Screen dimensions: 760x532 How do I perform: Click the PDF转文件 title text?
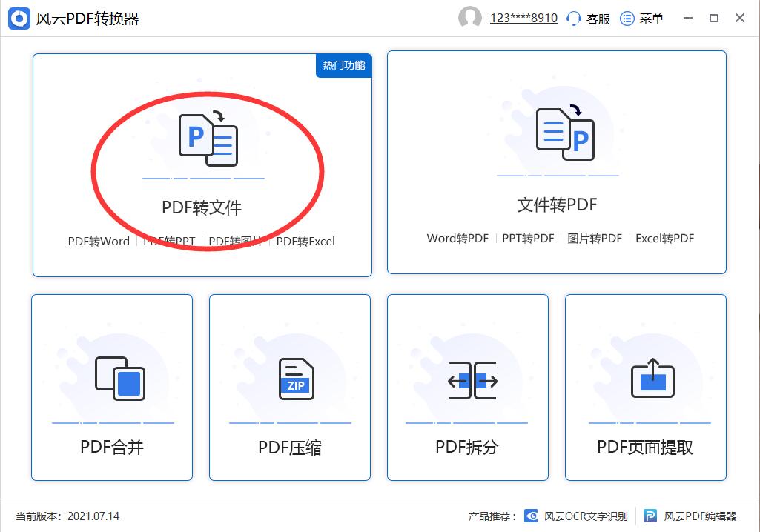click(202, 207)
